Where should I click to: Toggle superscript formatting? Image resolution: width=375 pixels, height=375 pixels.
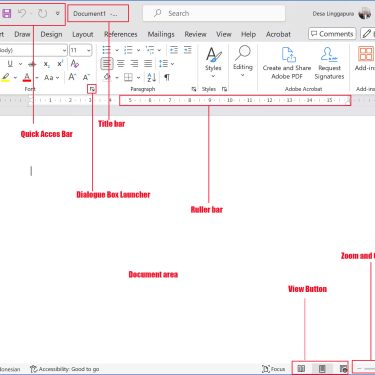click(60, 64)
